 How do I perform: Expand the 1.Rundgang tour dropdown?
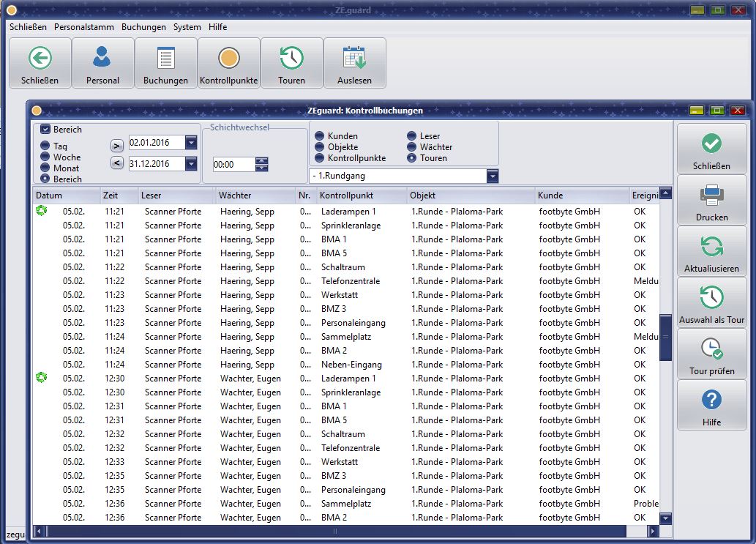pyautogui.click(x=493, y=176)
